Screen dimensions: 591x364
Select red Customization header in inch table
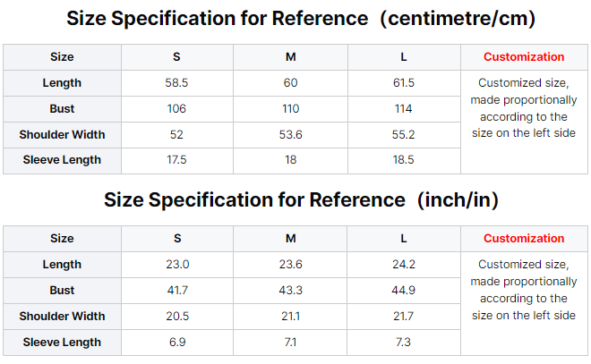pos(524,238)
